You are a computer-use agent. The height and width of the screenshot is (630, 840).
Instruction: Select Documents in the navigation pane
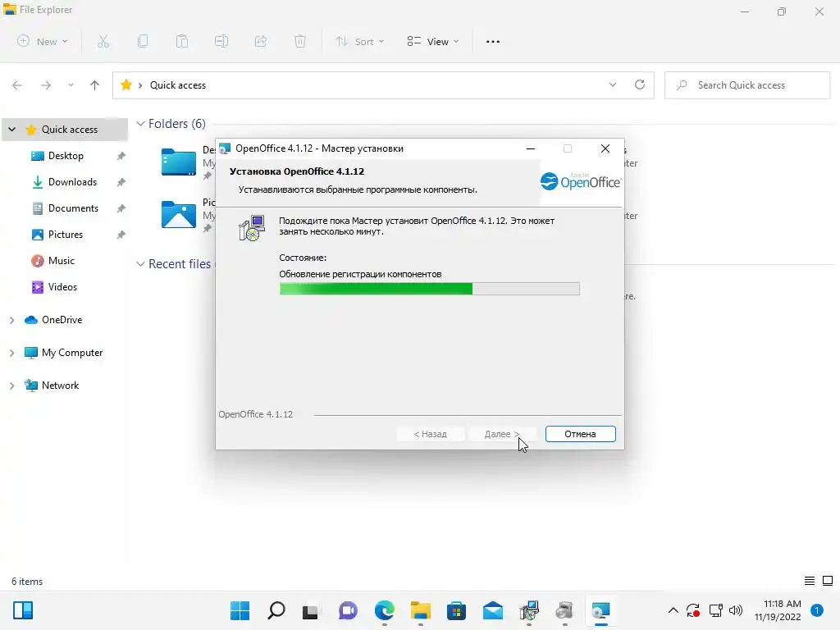tap(73, 208)
